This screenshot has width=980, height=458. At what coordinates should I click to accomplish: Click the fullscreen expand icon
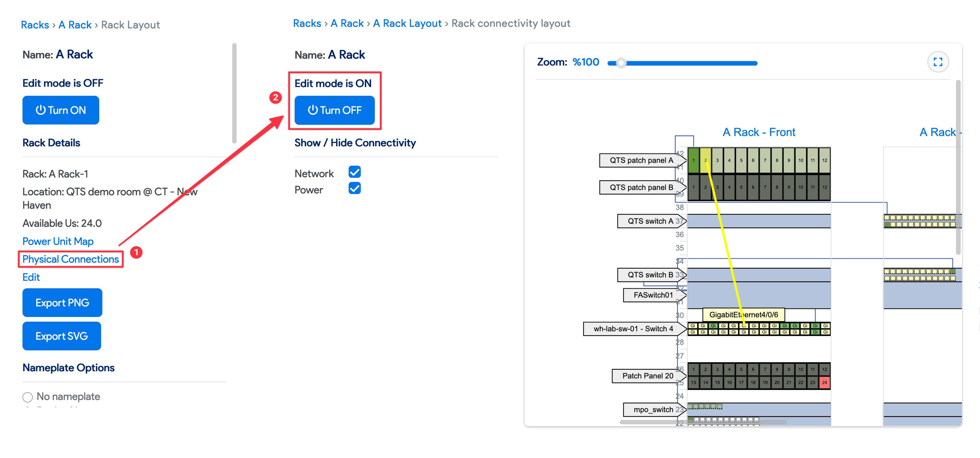point(938,62)
